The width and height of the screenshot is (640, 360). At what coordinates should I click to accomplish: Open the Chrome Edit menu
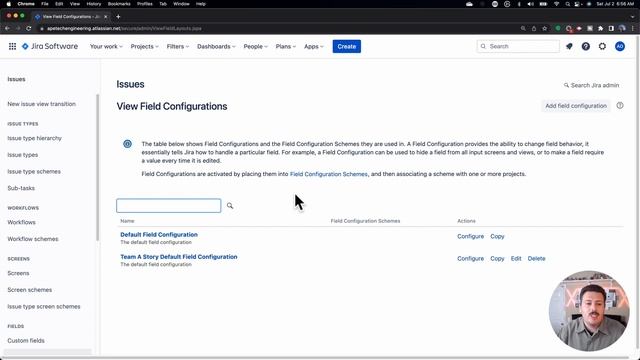coord(59,4)
